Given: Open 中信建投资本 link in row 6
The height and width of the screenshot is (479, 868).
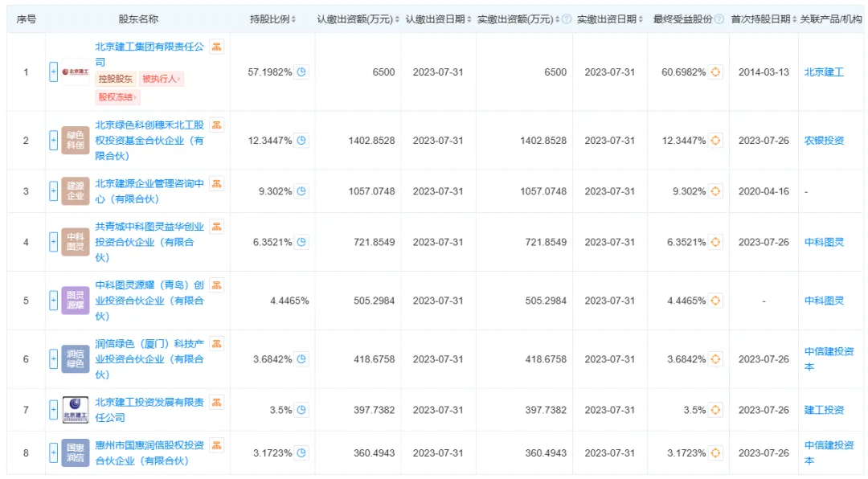Looking at the screenshot, I should [829, 359].
